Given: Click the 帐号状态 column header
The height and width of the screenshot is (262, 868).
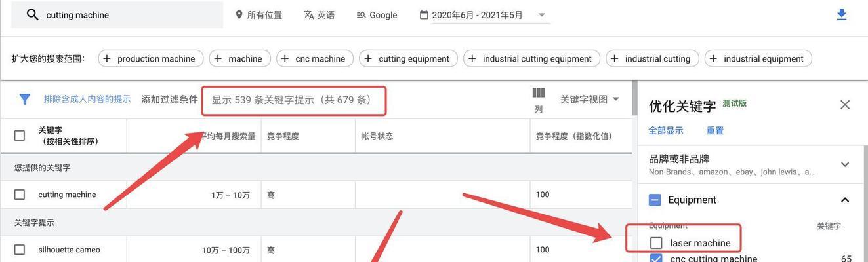Looking at the screenshot, I should pyautogui.click(x=377, y=136).
